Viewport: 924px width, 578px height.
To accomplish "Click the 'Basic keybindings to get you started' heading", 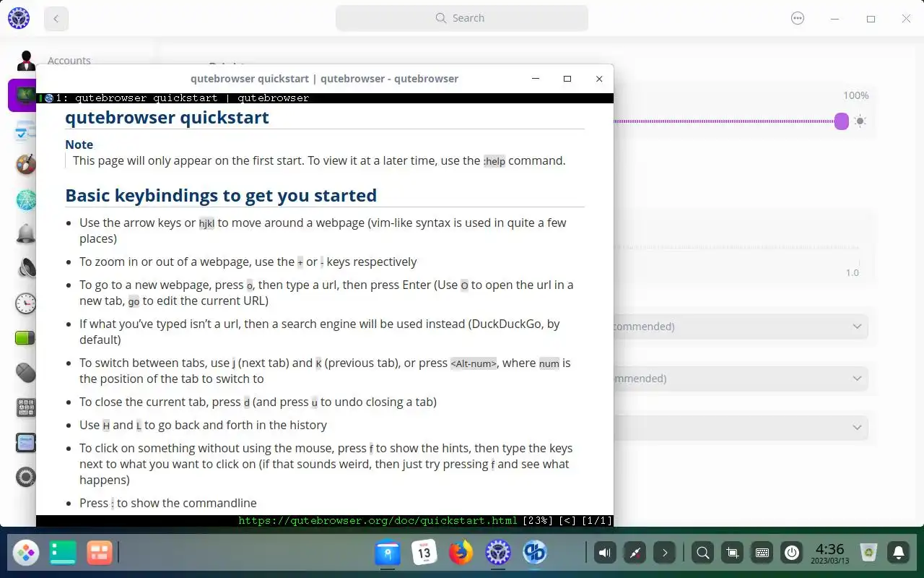I will tap(221, 196).
